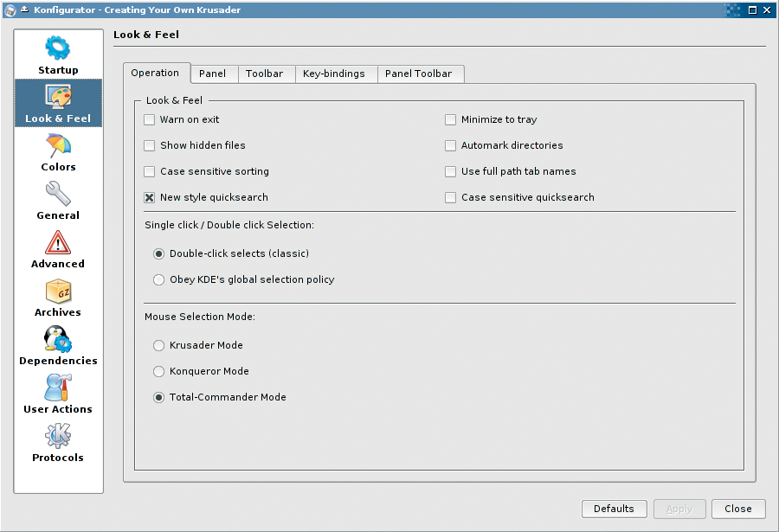Image resolution: width=779 pixels, height=532 pixels.
Task: Show the Advanced warning-triangle section
Action: (x=58, y=249)
